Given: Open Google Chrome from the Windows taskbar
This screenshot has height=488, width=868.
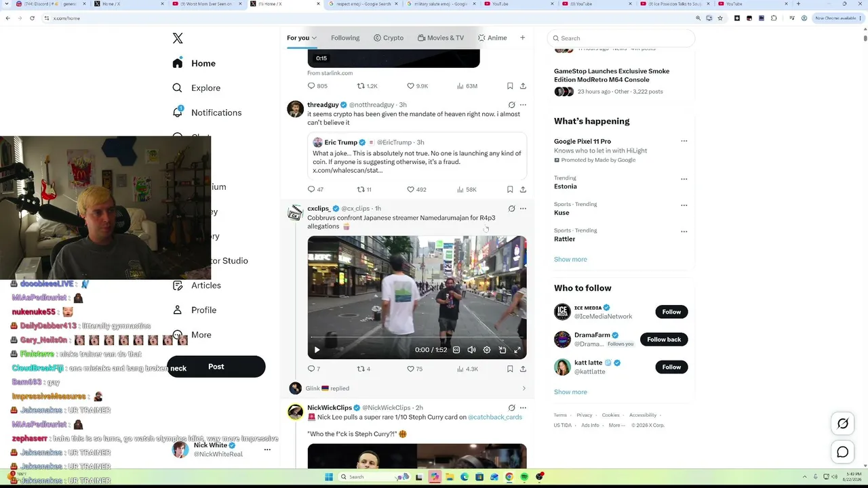Looking at the screenshot, I should click(509, 477).
